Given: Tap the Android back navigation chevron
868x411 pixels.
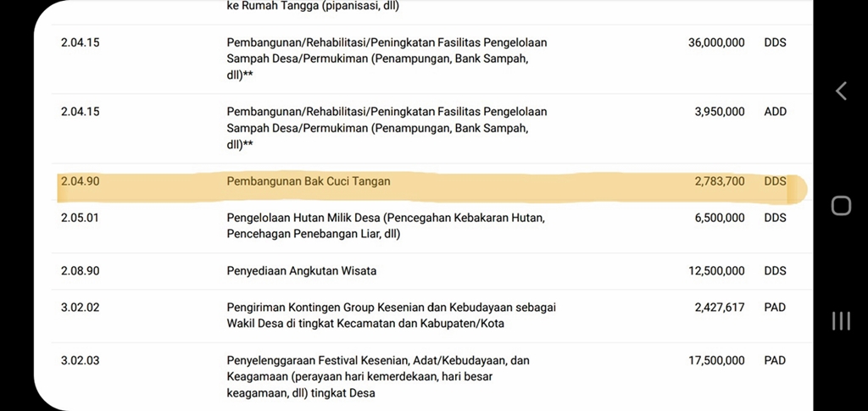Looking at the screenshot, I should pos(840,92).
